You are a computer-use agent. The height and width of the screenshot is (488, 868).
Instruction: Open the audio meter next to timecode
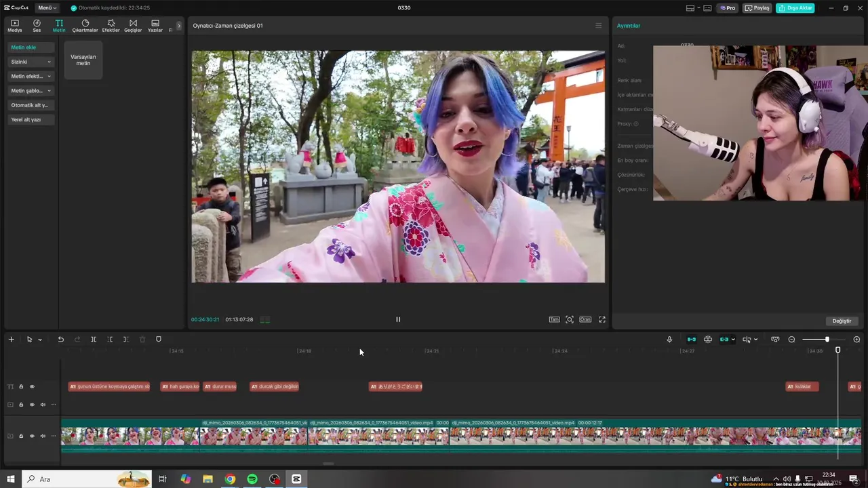click(264, 319)
